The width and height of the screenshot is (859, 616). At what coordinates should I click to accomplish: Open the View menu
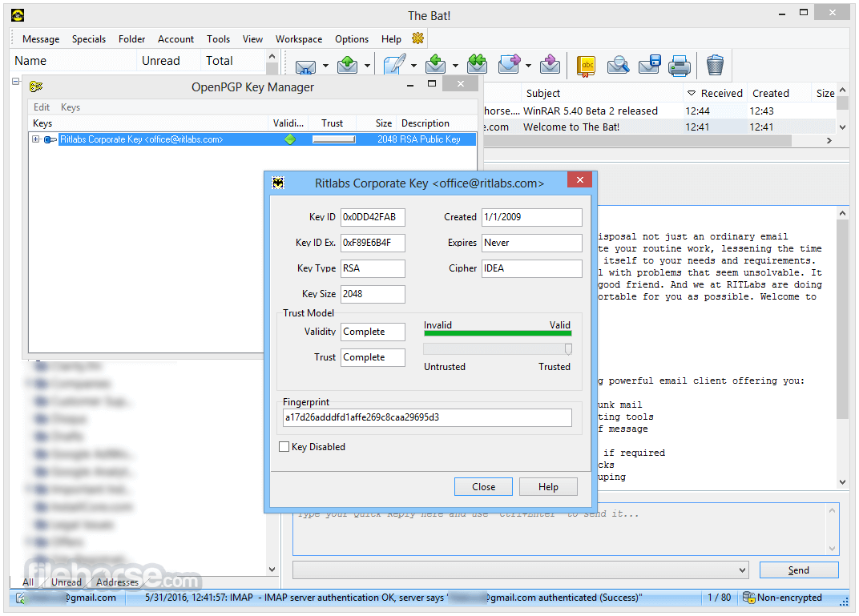tap(252, 39)
